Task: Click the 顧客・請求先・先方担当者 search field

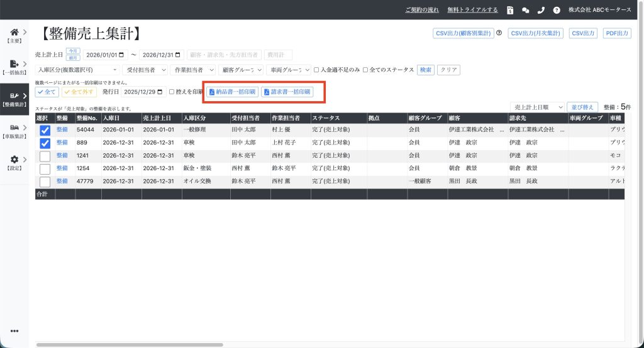Action: click(x=223, y=55)
